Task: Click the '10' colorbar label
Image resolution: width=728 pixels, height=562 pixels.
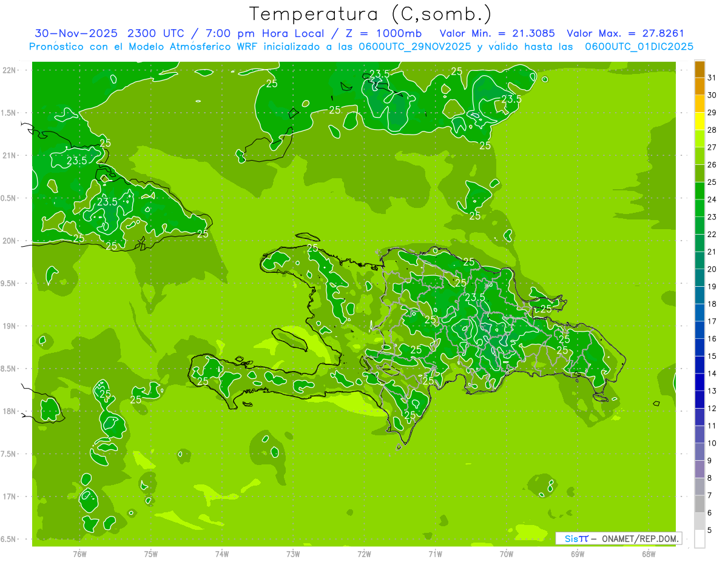Action: [712, 443]
